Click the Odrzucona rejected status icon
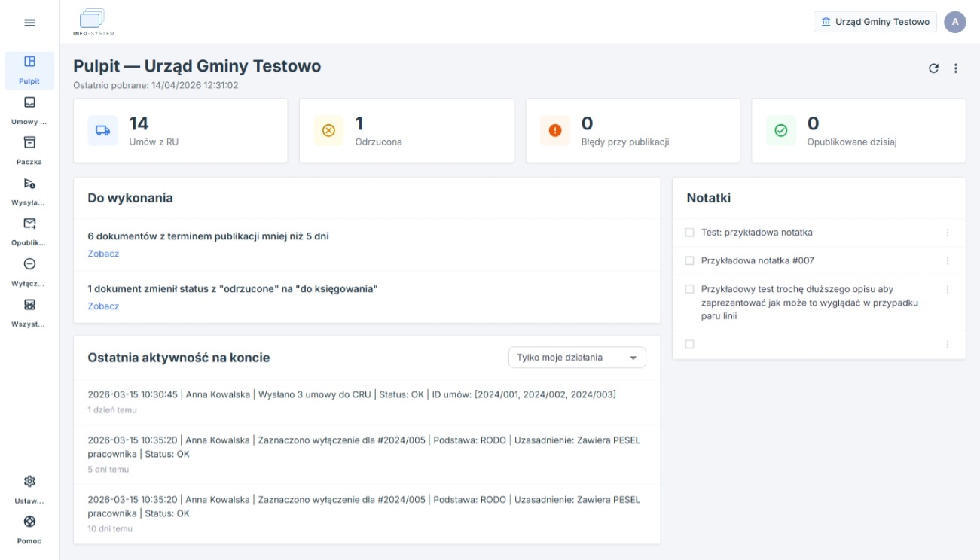 [328, 130]
